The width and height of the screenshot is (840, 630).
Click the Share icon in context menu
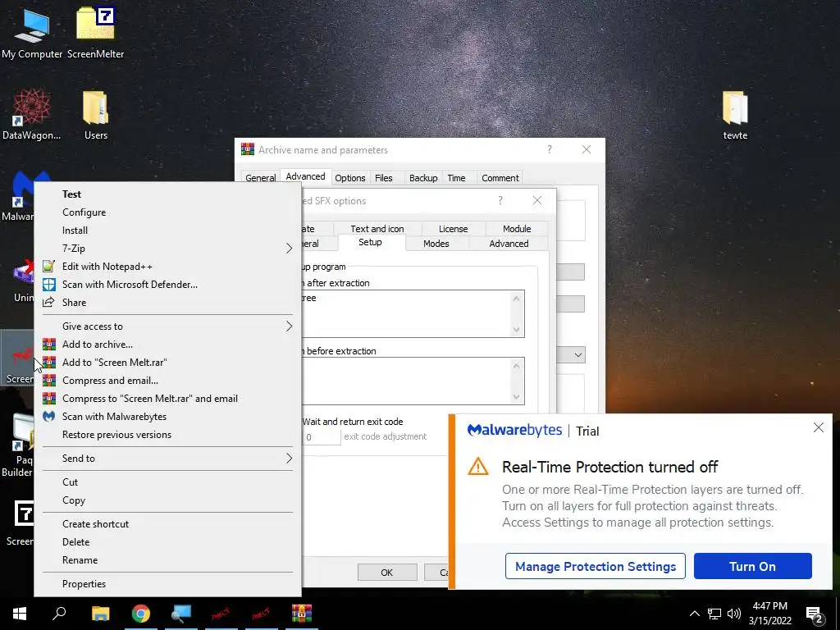click(x=48, y=302)
